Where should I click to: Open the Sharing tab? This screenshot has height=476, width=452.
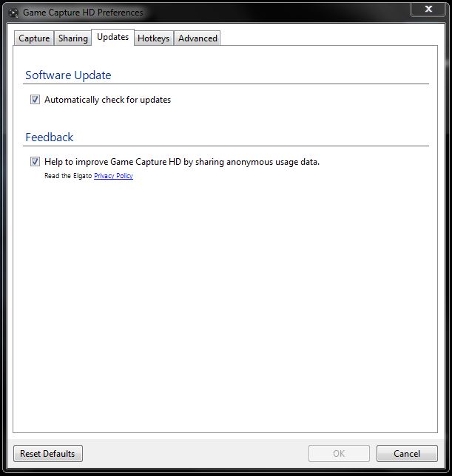[72, 38]
